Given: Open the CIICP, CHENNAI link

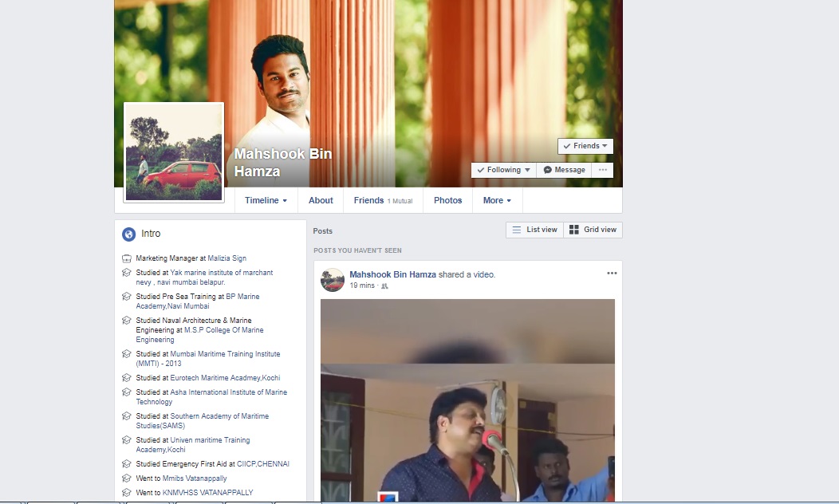Looking at the screenshot, I should (x=262, y=464).
